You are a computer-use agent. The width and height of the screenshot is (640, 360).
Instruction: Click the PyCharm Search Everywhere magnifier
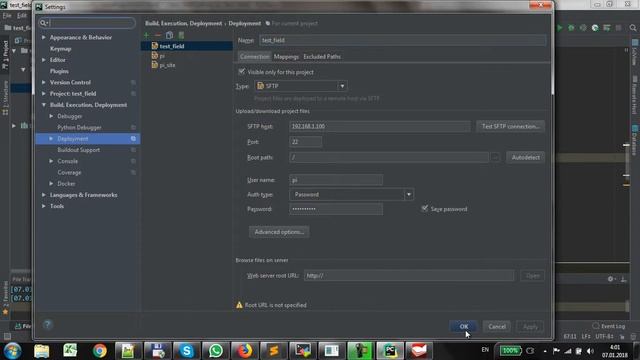(x=633, y=28)
